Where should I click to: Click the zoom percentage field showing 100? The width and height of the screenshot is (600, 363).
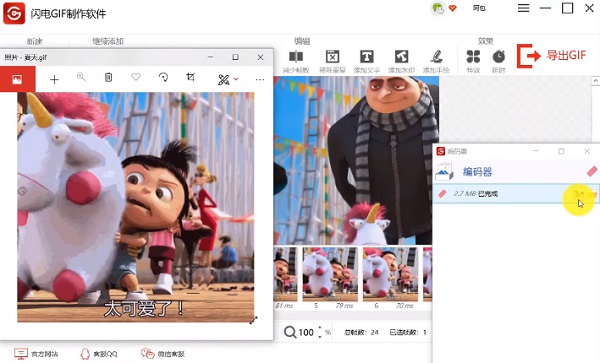coord(306,332)
